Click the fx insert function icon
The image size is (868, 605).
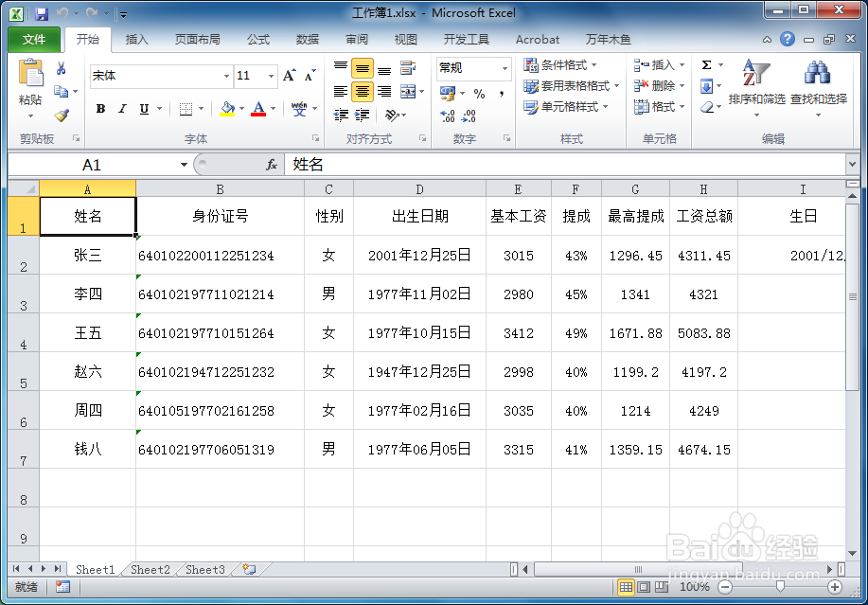(272, 165)
